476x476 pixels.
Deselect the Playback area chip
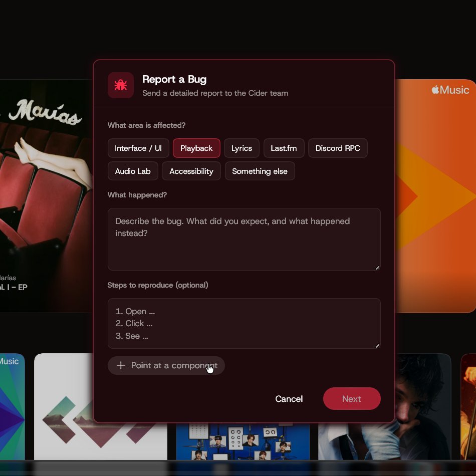[x=196, y=148]
